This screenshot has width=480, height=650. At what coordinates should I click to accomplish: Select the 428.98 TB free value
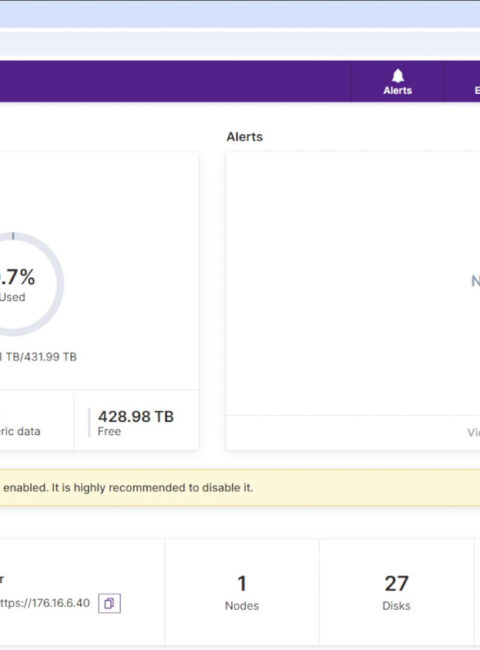(x=136, y=416)
